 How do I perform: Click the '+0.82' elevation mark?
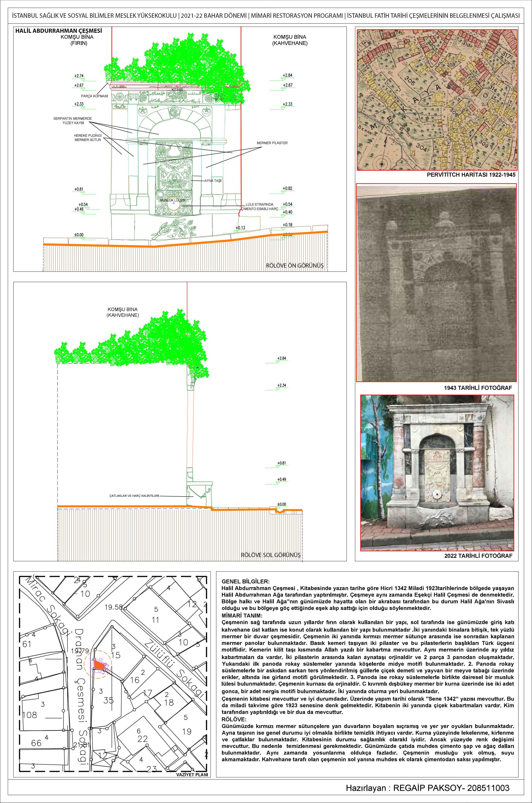tap(287, 188)
